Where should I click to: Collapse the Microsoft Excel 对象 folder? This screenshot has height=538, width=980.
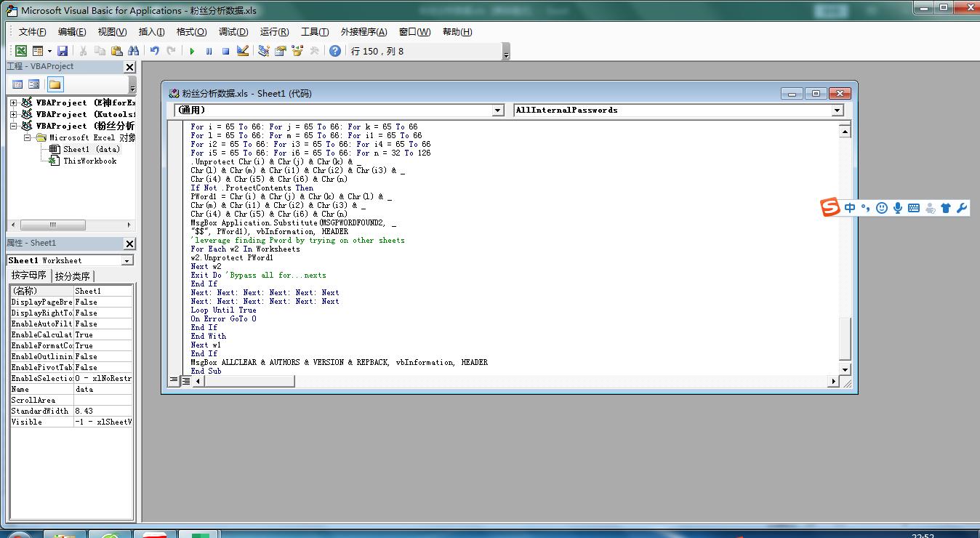tap(27, 137)
